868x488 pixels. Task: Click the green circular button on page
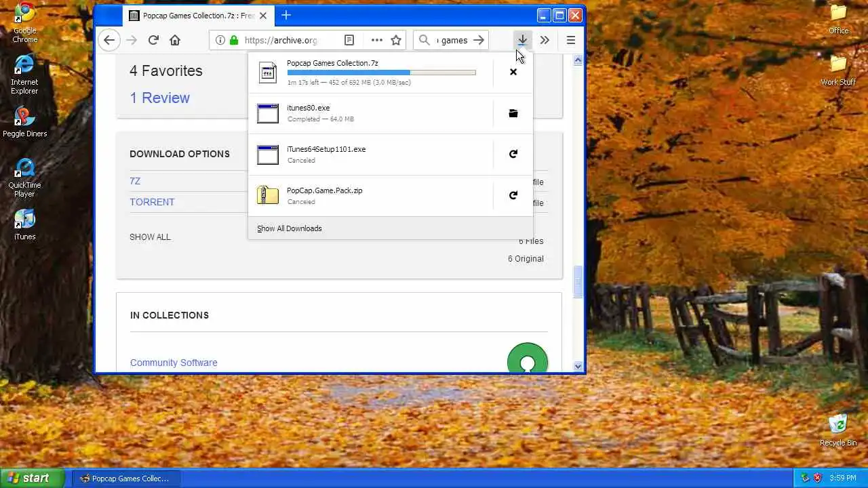click(x=528, y=357)
